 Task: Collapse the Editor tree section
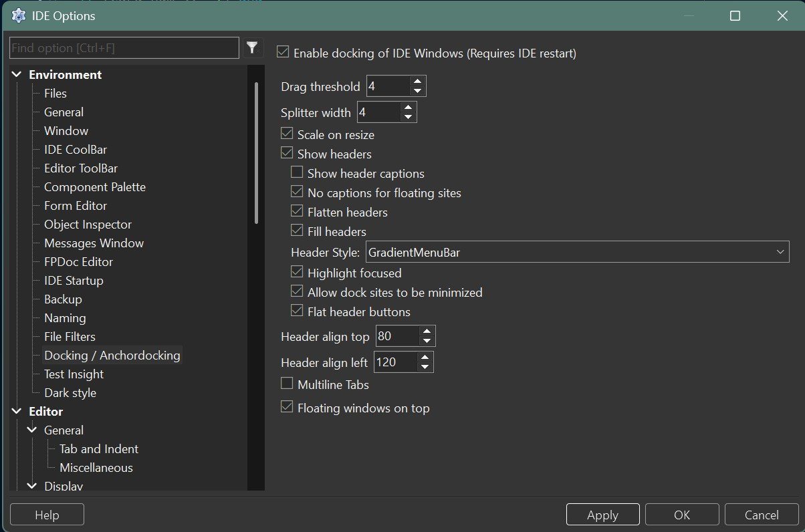point(16,411)
